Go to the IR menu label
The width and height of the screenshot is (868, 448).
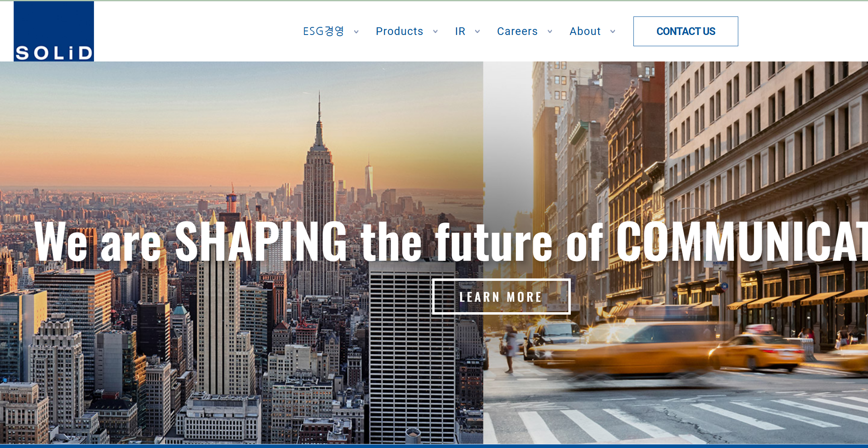point(460,31)
